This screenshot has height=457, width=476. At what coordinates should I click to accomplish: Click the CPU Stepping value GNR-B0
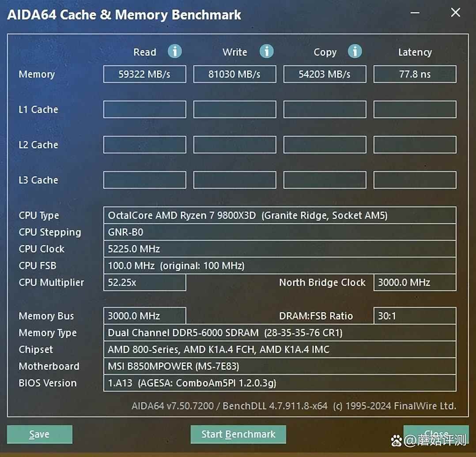coord(280,232)
